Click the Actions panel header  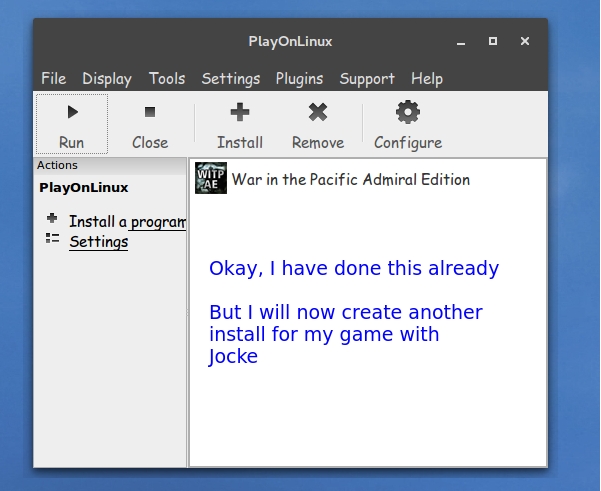[x=110, y=165]
